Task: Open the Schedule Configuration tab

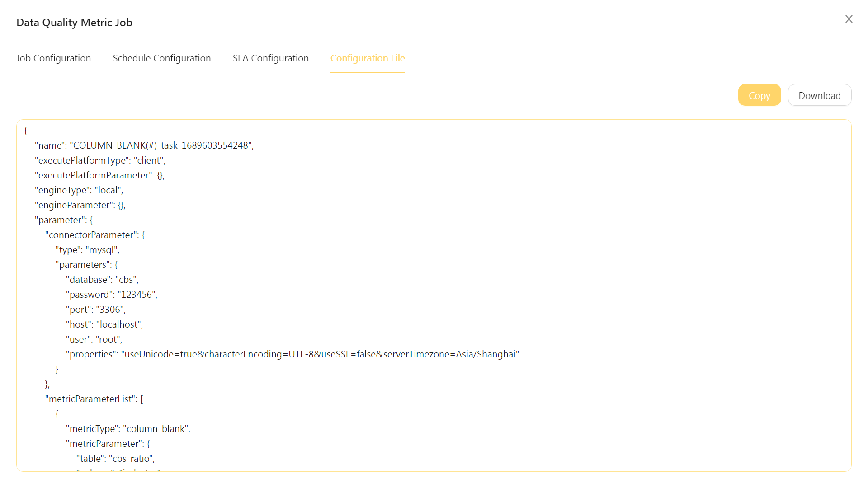Action: click(161, 58)
